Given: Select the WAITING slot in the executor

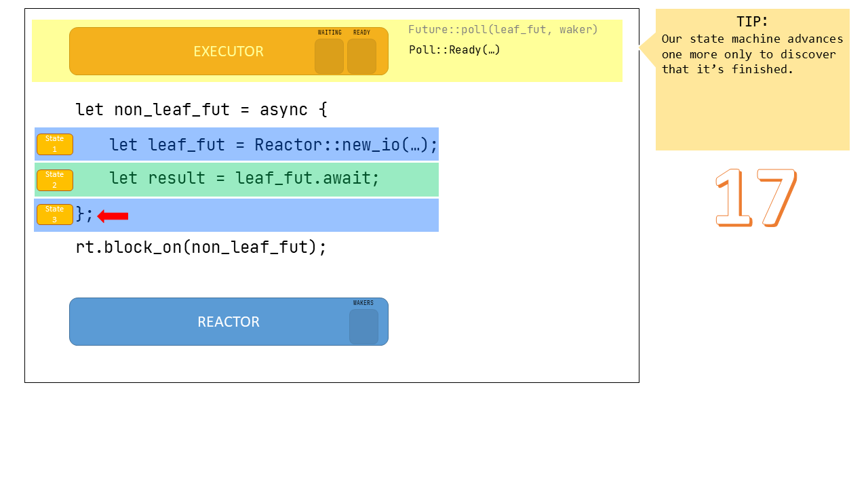Looking at the screenshot, I should [329, 56].
